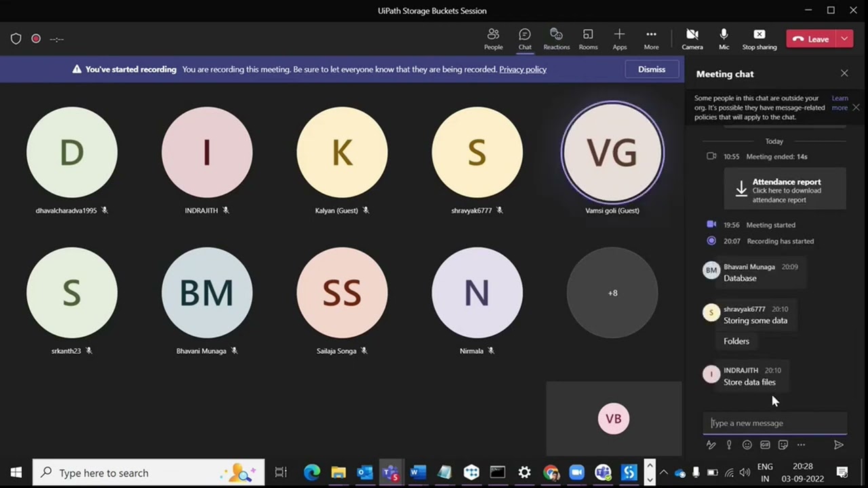Expand the Leave options arrow

845,39
